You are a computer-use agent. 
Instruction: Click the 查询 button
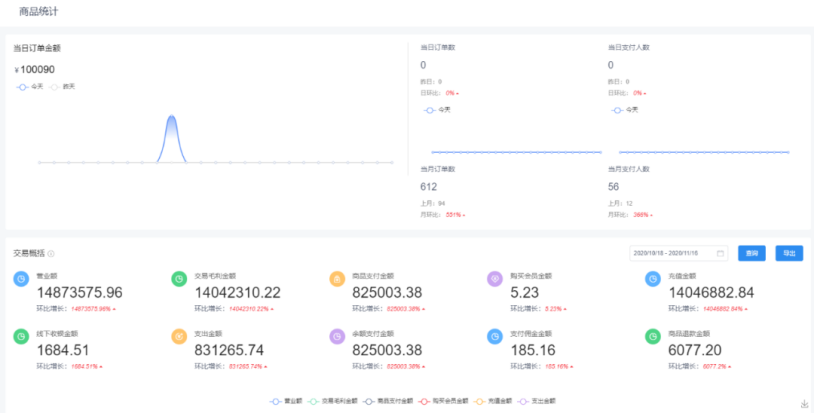[752, 253]
